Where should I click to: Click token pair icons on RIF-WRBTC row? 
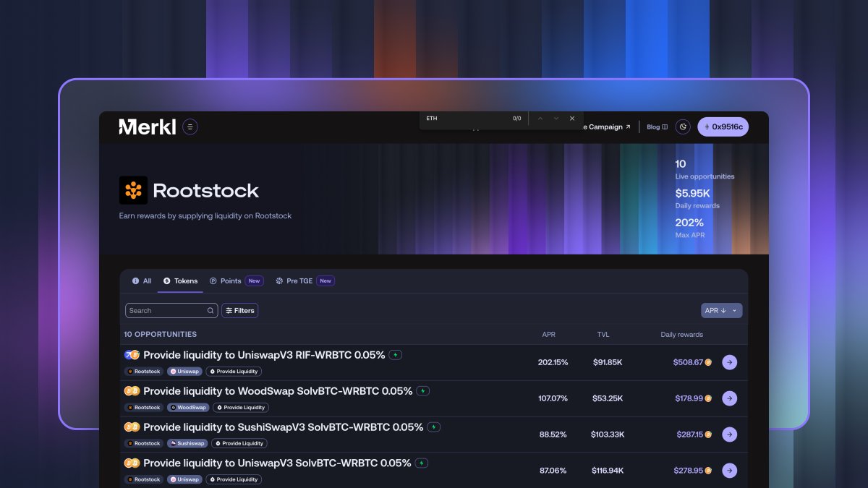coord(132,355)
